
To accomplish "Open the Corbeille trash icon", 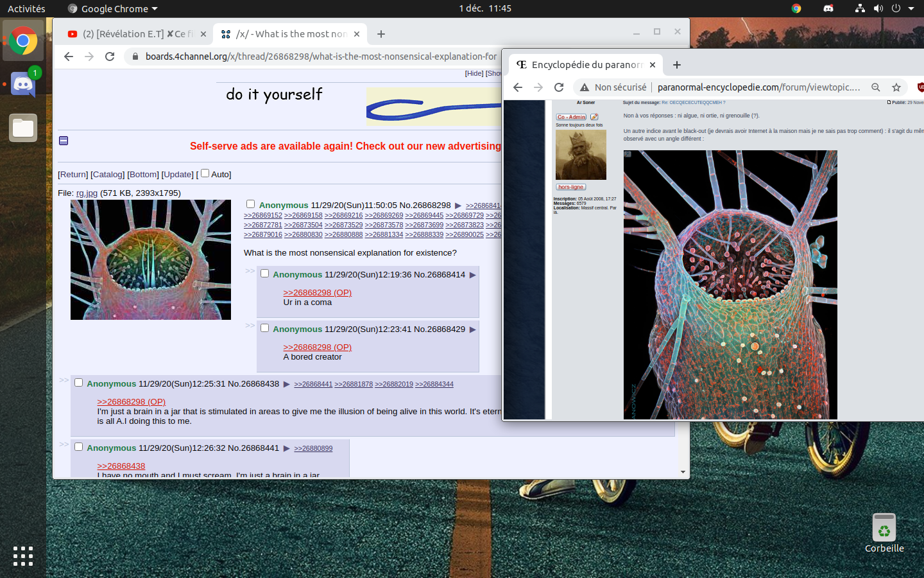I will coord(884,529).
